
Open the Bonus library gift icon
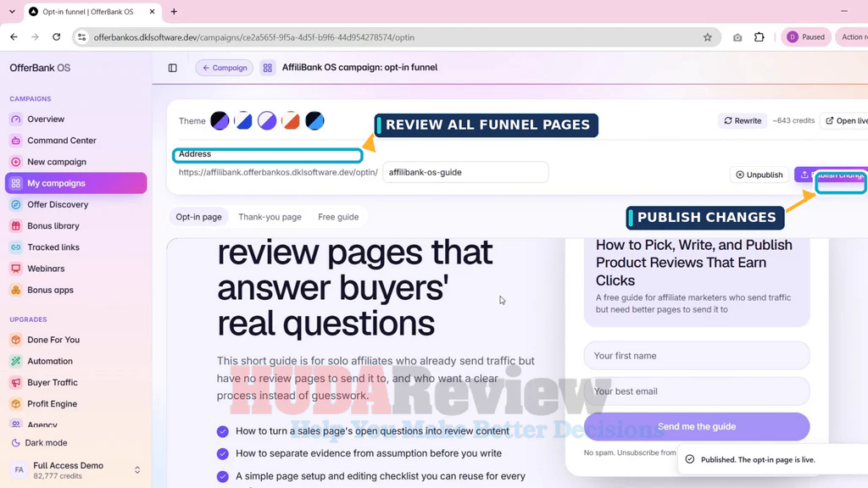[x=16, y=225]
